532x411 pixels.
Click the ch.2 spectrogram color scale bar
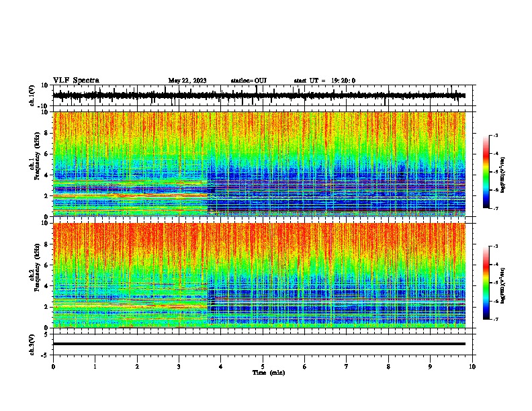[x=486, y=283]
